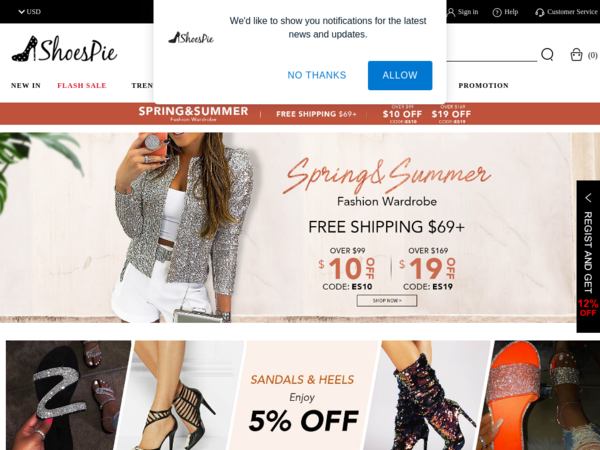Click the sequin boots thumbnail
This screenshot has height=450, width=600.
(x=427, y=395)
